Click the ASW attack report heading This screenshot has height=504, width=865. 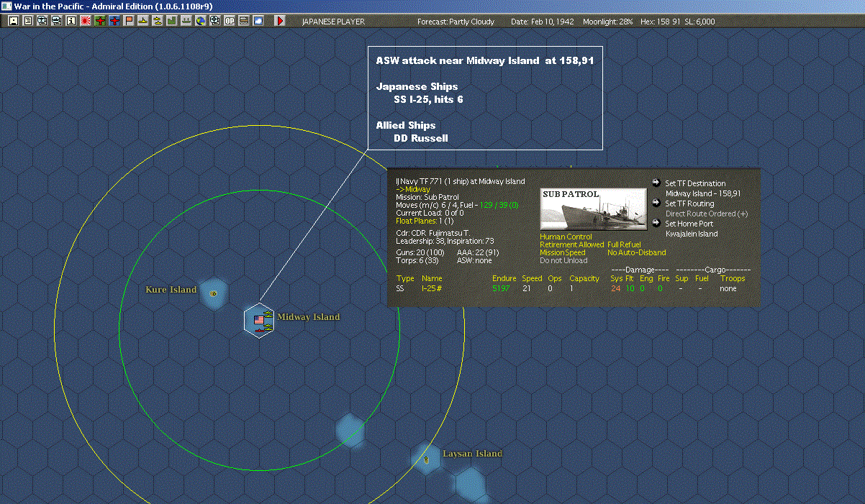click(x=484, y=60)
